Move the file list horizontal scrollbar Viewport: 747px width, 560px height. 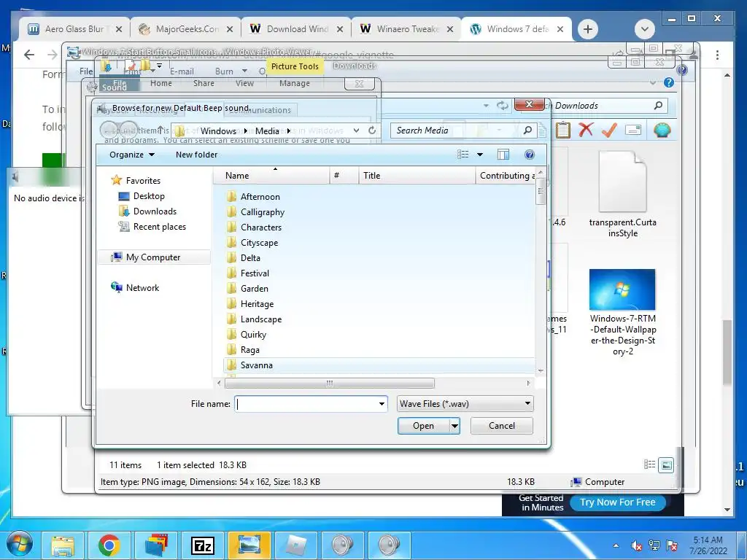coord(329,383)
